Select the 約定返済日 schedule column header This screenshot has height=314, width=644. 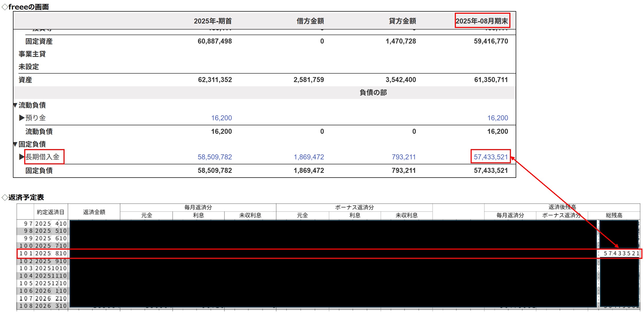coord(51,212)
